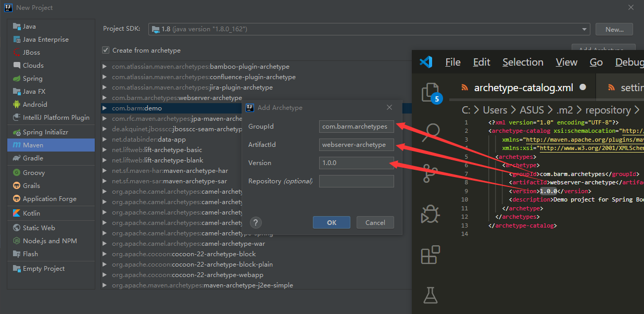644x314 pixels.
Task: Expand net.databinder:data-app entry
Action: 105,140
